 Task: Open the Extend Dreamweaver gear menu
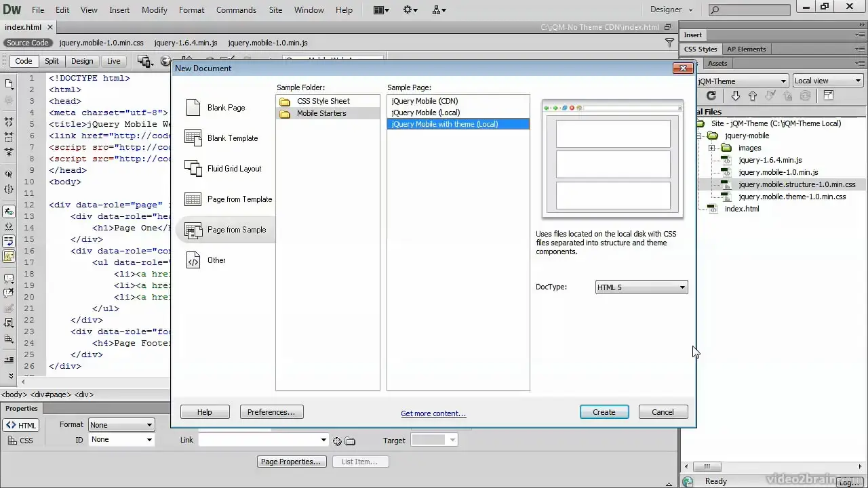408,9
